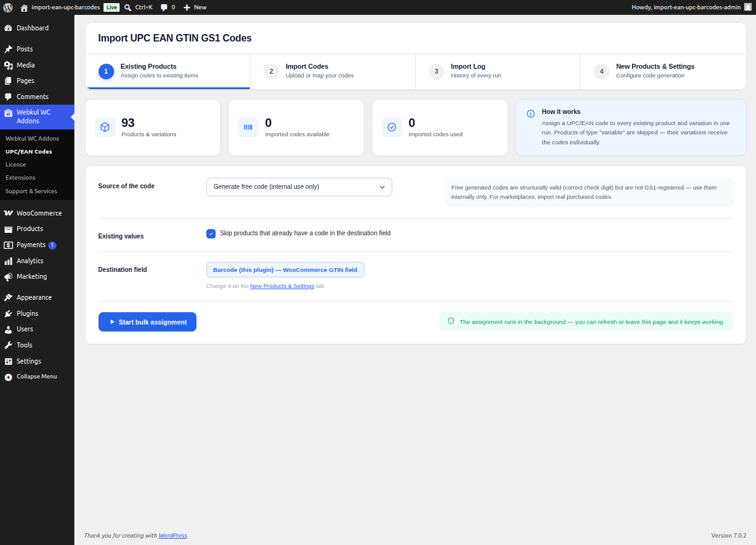Open the user avatar in top bar
Screen dimensions: 756x545
coord(748,7)
